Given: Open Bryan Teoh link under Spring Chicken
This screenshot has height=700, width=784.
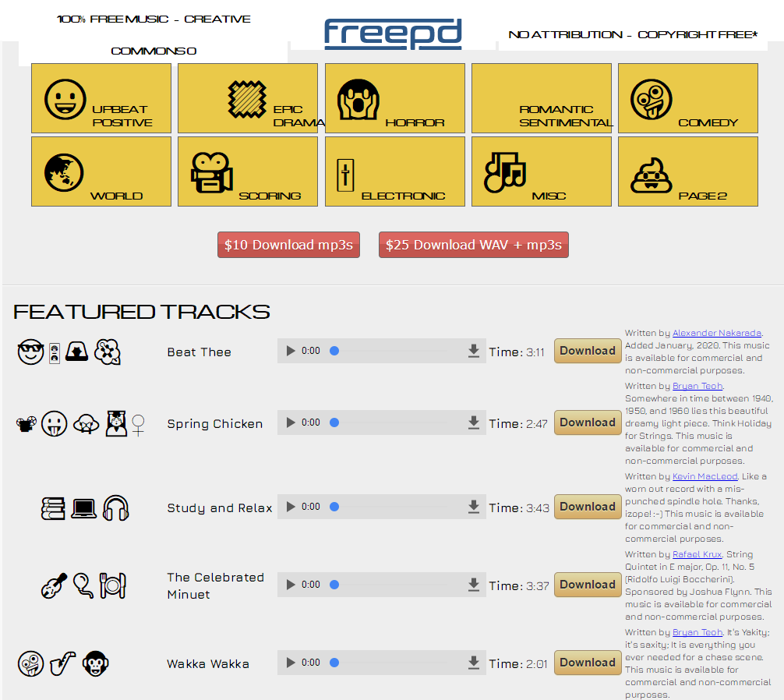Looking at the screenshot, I should 697,386.
